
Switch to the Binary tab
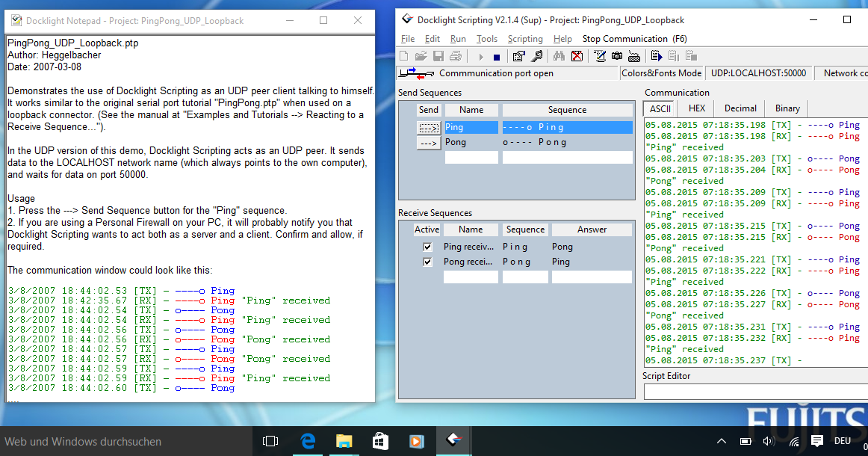point(787,108)
